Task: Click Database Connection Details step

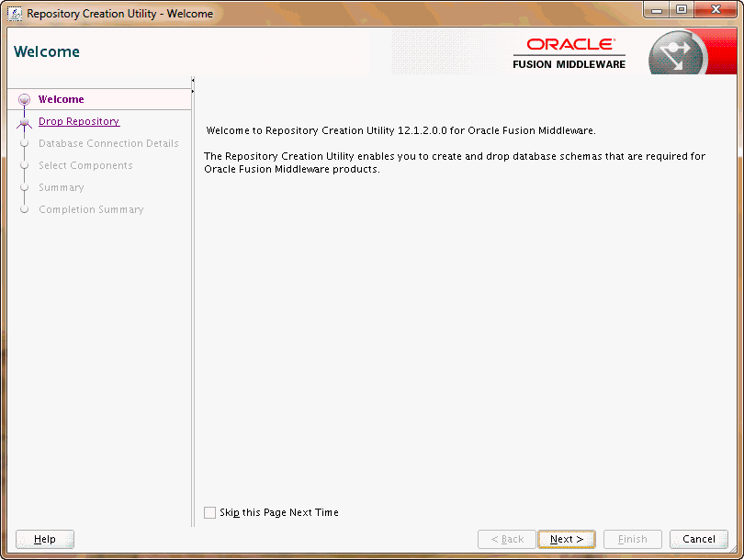Action: point(108,143)
